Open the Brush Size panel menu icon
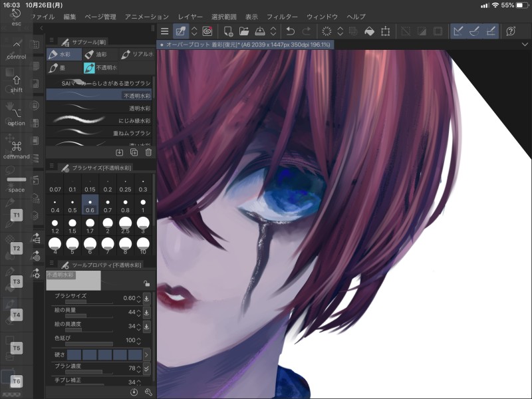Image resolution: width=532 pixels, height=399 pixels. click(x=51, y=166)
